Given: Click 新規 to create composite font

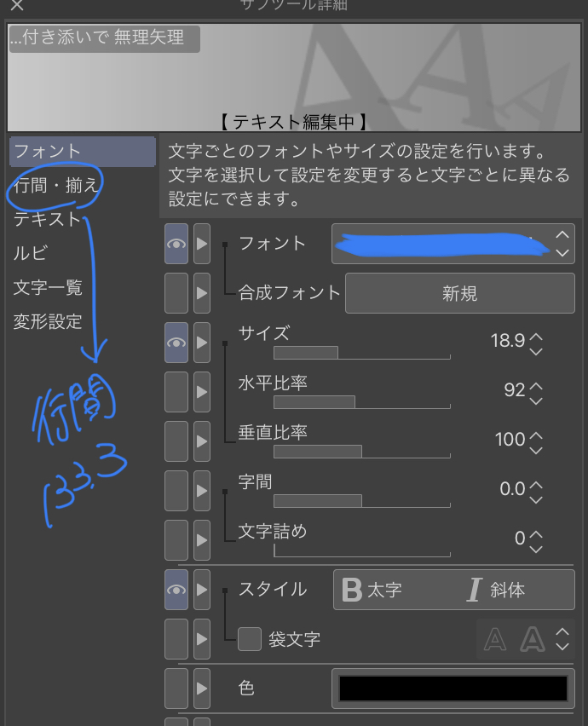Looking at the screenshot, I should [460, 293].
